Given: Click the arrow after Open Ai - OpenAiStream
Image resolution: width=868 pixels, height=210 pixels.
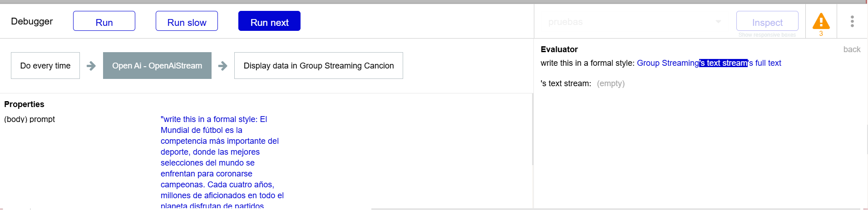Looking at the screenshot, I should tap(222, 66).
